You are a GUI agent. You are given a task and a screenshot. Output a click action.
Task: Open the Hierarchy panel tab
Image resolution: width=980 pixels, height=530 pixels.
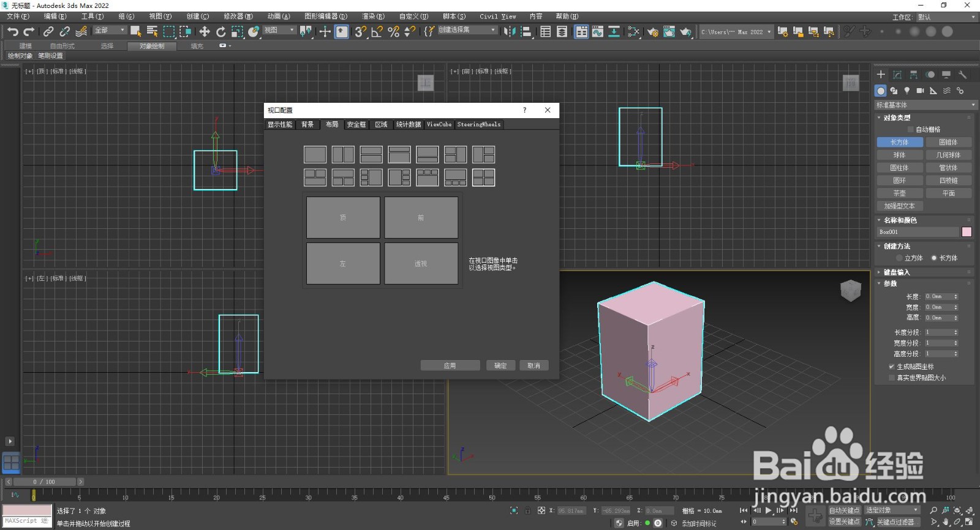tap(914, 75)
